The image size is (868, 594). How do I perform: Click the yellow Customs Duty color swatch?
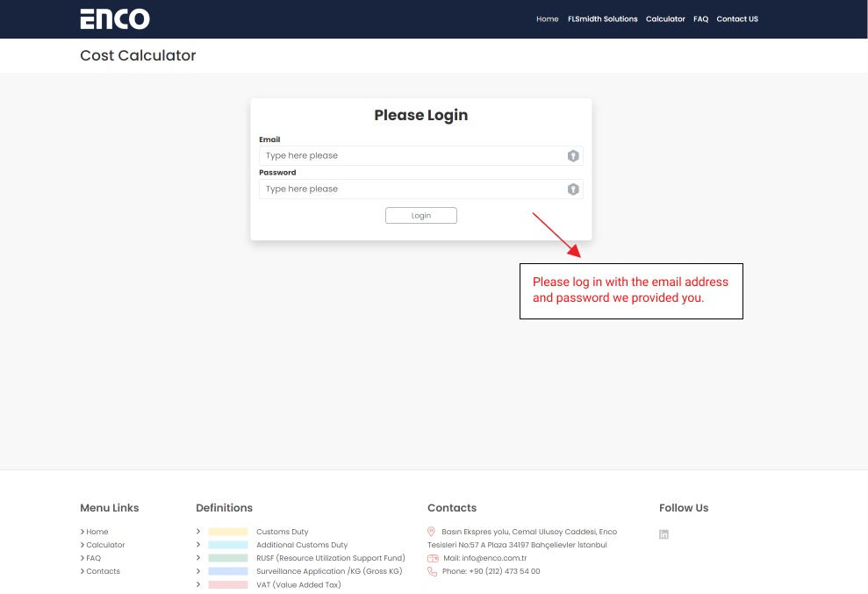tap(228, 532)
